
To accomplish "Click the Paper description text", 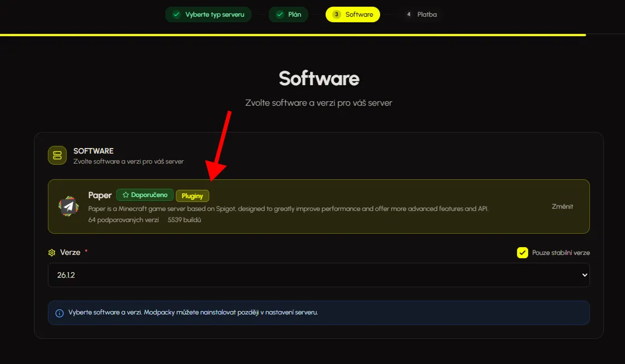I will 288,209.
